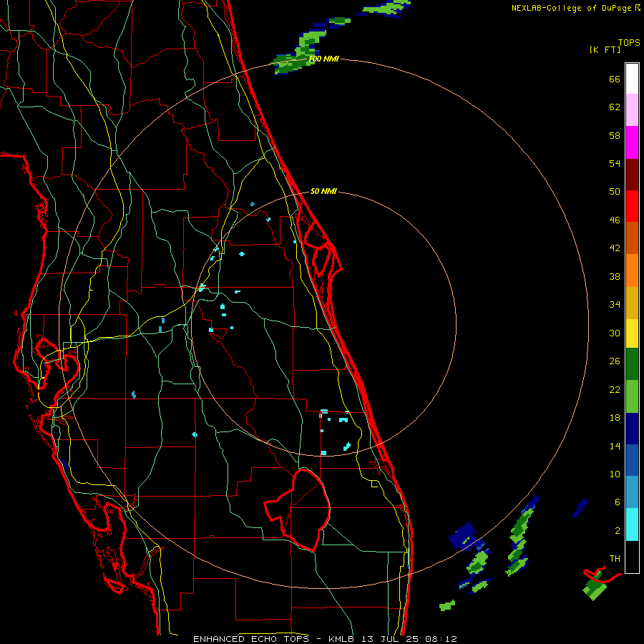The height and width of the screenshot is (644, 644).
Task: Click the black TH threshold swatch
Action: tap(632, 557)
